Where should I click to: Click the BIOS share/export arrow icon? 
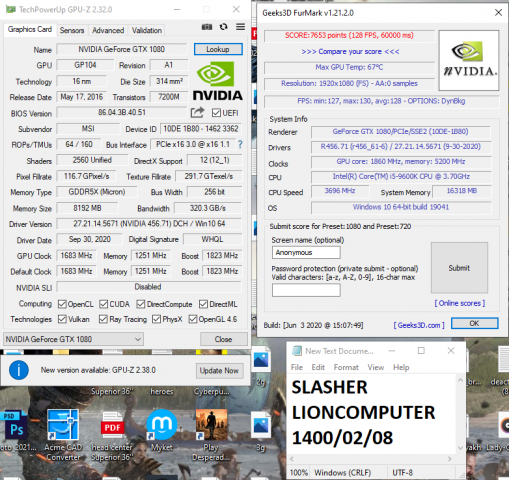coord(197,113)
